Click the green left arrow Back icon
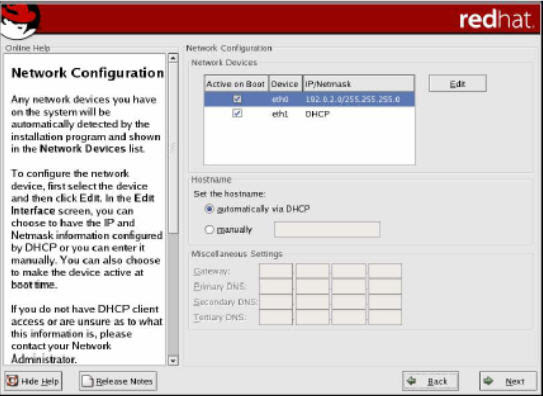Screen dimensions: 543x396 pos(412,381)
